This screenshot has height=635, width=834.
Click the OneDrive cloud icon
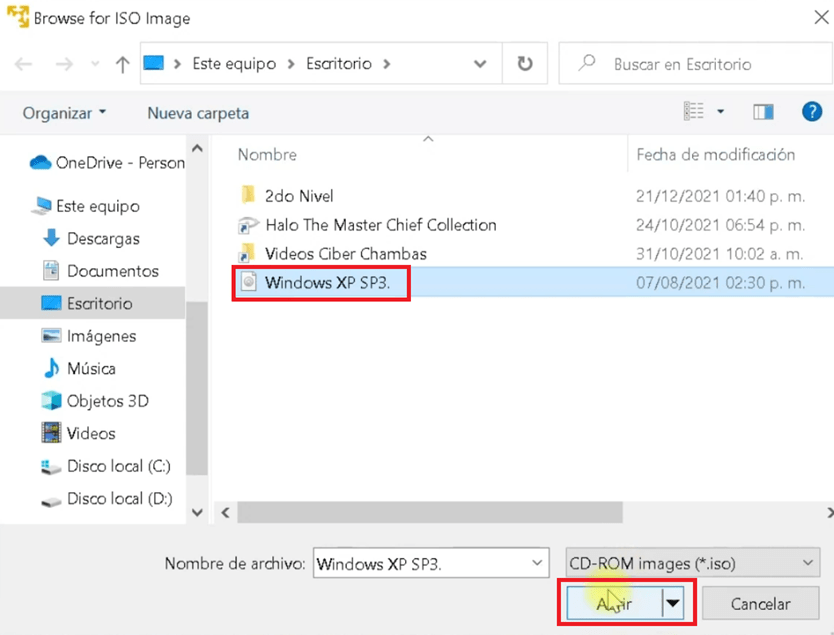pos(40,162)
